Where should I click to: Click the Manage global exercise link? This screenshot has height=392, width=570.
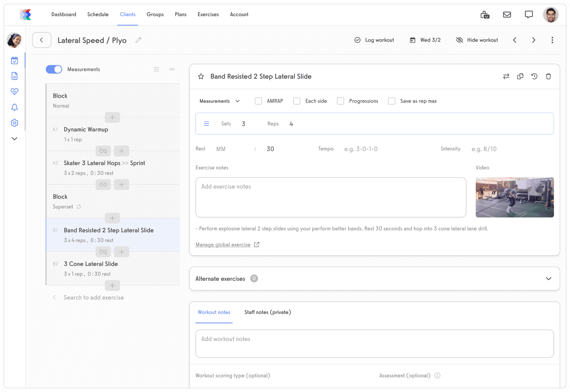[223, 245]
